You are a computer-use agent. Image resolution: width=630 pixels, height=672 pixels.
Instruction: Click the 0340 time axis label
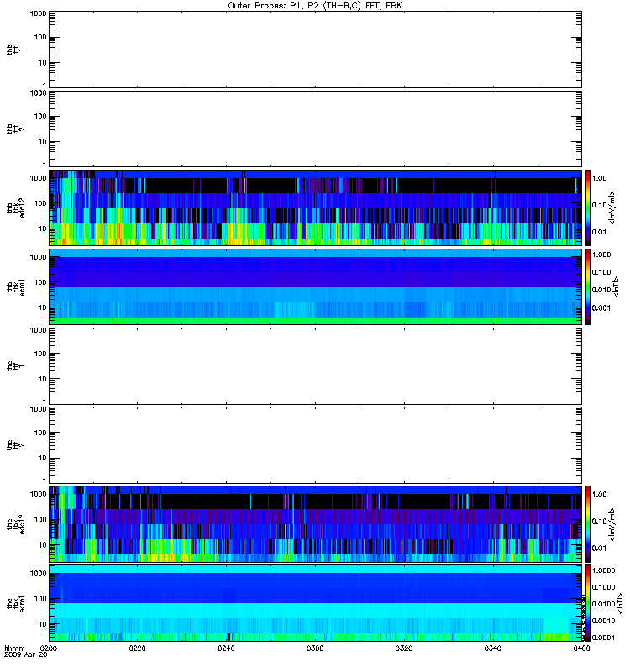(492, 648)
